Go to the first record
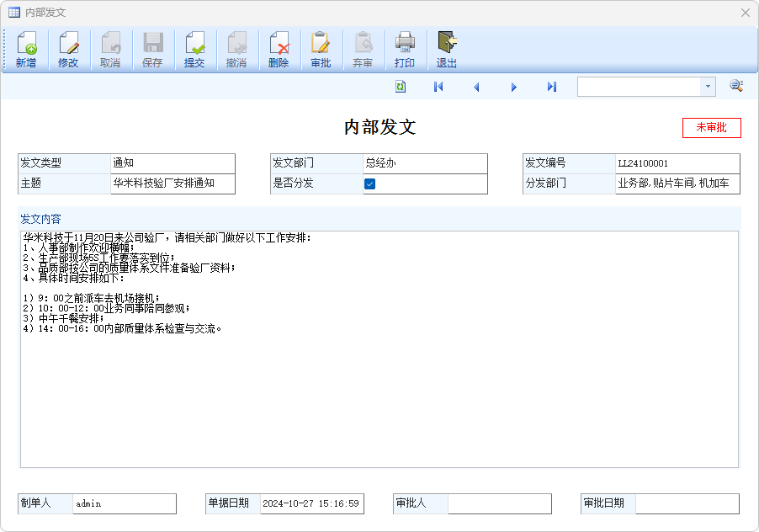 (438, 87)
